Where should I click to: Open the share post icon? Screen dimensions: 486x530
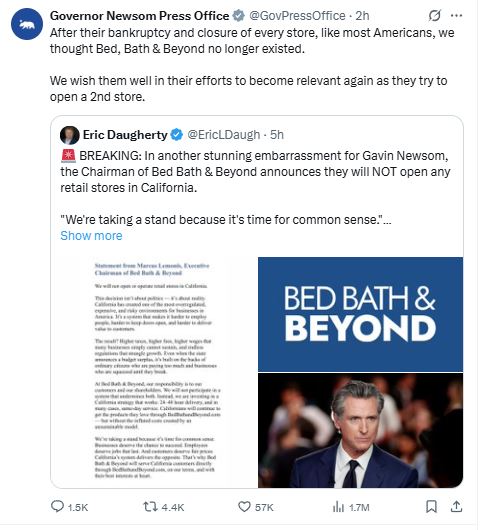[456, 506]
